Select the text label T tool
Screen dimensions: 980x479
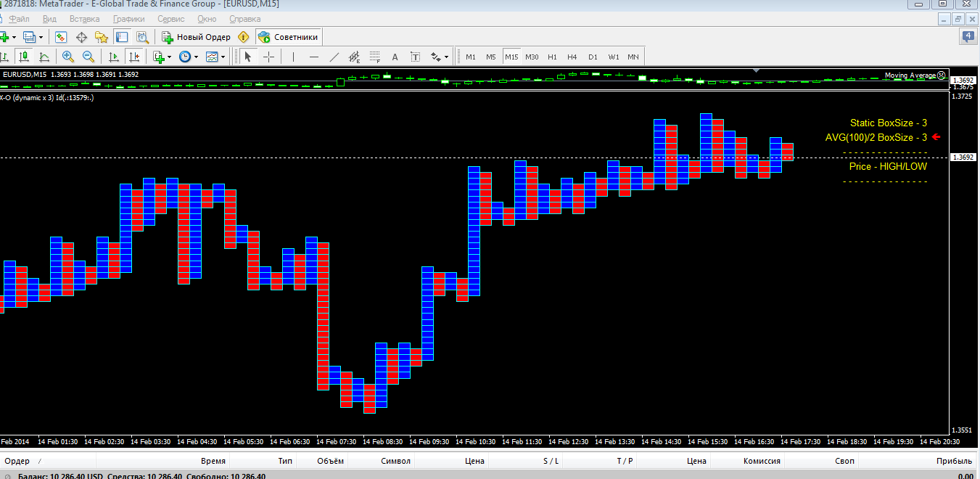click(415, 57)
